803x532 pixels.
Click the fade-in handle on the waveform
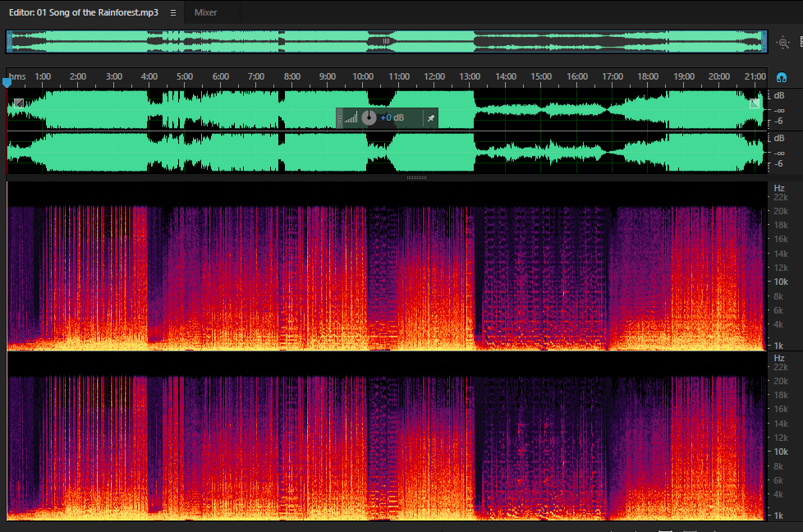18,103
